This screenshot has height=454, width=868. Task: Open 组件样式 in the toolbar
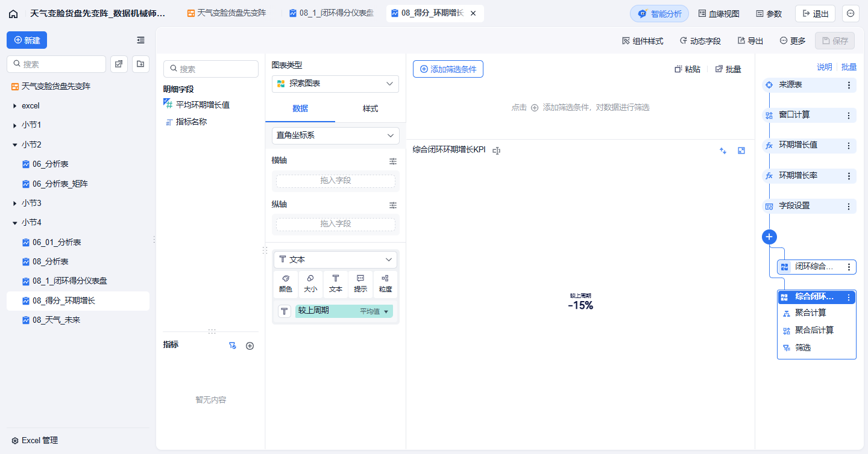[643, 41]
